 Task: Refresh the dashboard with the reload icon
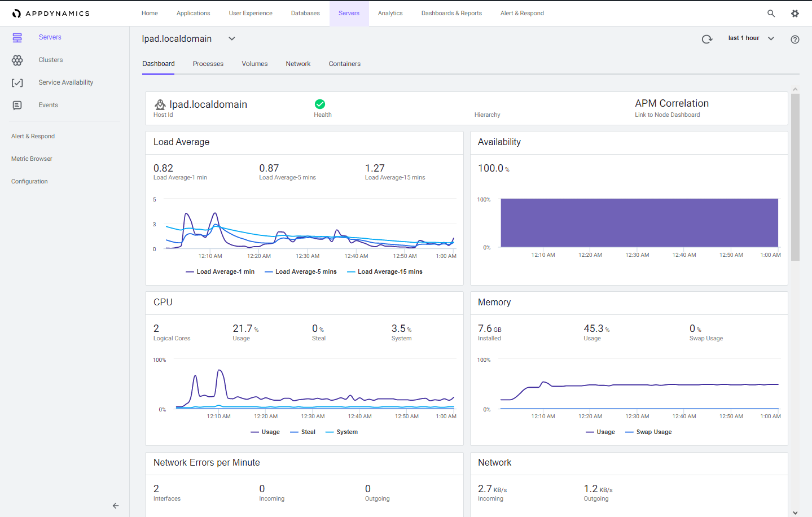pyautogui.click(x=707, y=39)
